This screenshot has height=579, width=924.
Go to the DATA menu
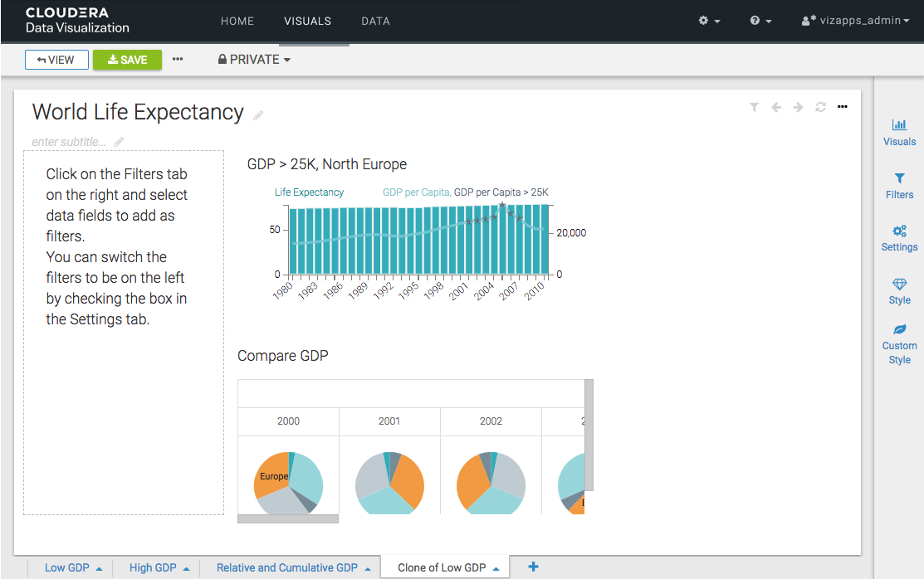coord(375,21)
